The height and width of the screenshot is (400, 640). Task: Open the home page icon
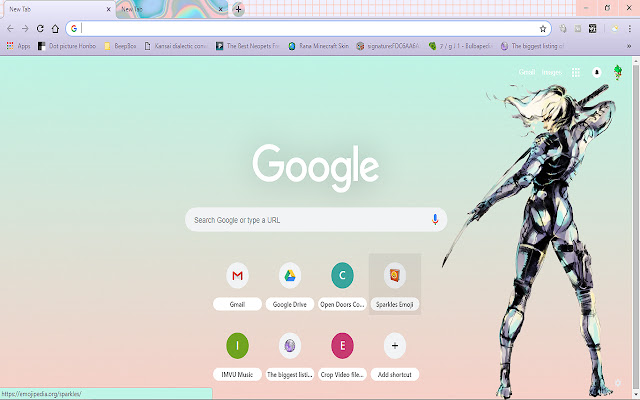pos(55,29)
